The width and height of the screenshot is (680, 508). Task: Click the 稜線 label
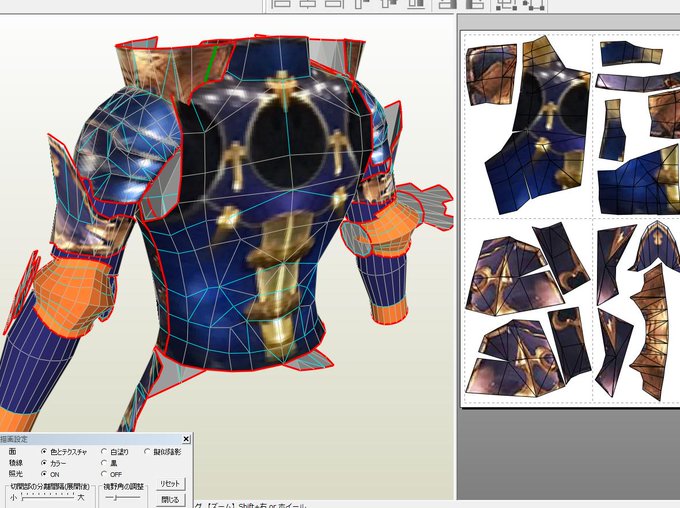point(16,463)
